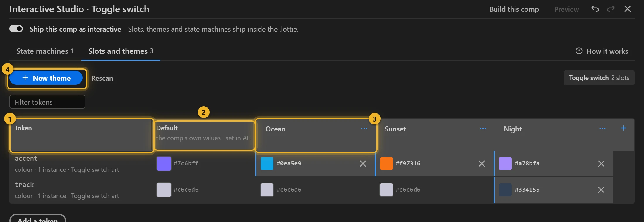Click the Ocean accent value #0ea5e9

[x=289, y=163]
